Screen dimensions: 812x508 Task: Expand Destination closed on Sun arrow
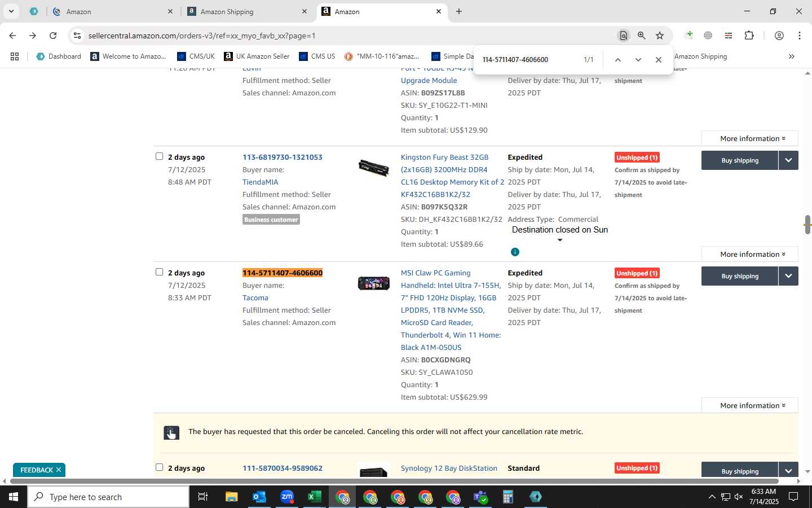[x=560, y=240]
